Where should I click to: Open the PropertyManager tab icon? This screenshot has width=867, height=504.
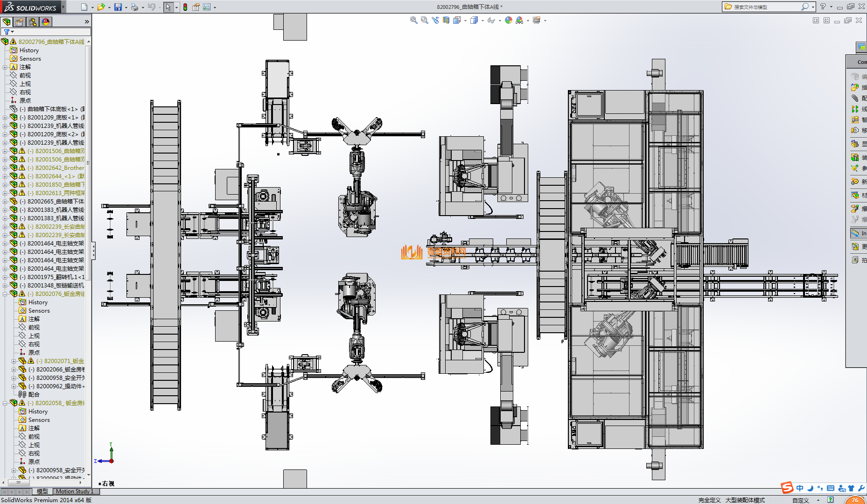click(x=20, y=22)
